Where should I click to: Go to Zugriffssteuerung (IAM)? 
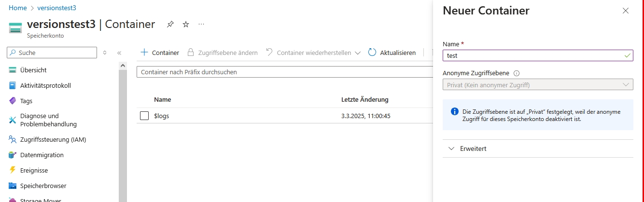(x=53, y=139)
